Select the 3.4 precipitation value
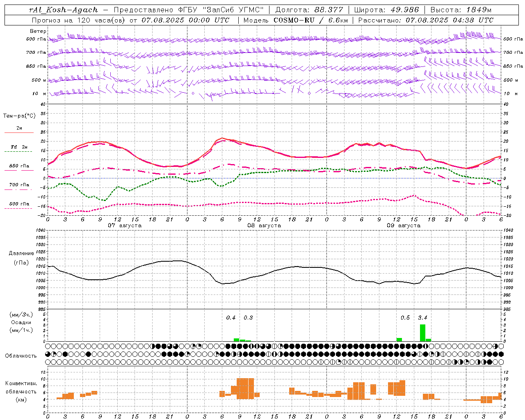525x420 pixels. [422, 317]
